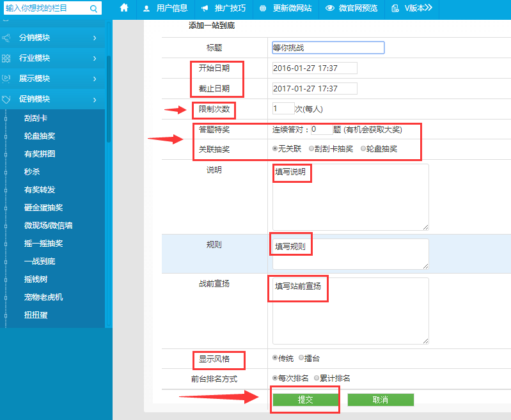
Task: Click the document icon by V版本
Action: click(395, 8)
